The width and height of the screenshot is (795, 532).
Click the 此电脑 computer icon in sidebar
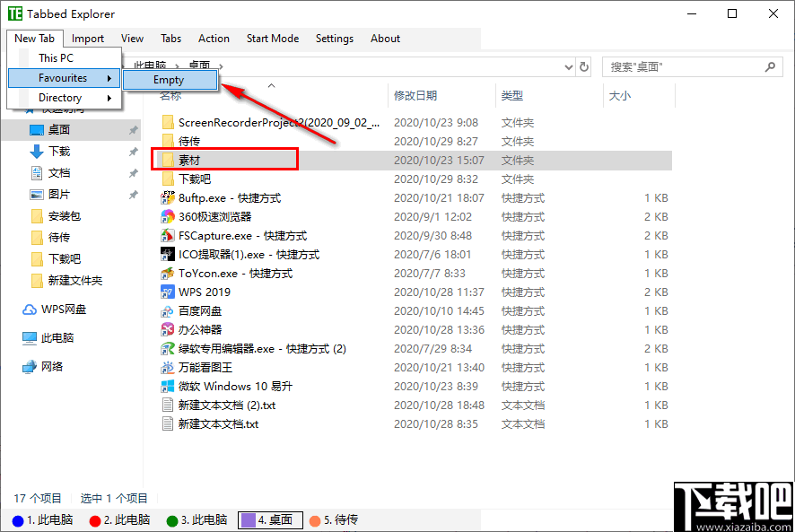(29, 337)
